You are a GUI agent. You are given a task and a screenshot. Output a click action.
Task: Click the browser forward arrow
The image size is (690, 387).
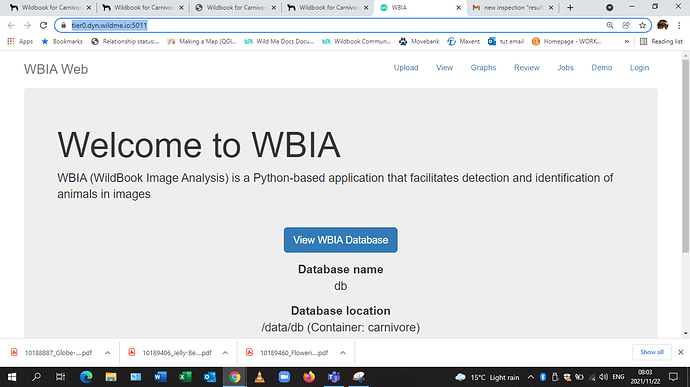[x=27, y=26]
